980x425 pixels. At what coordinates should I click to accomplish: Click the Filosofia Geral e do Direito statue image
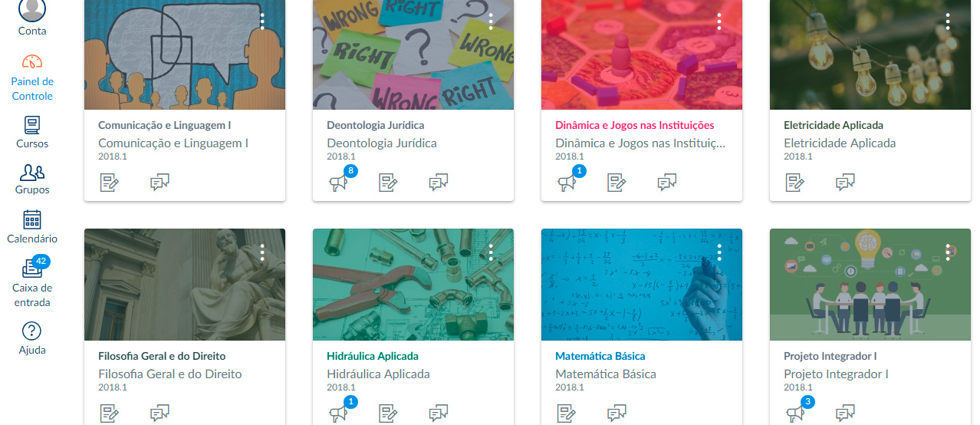point(185,285)
